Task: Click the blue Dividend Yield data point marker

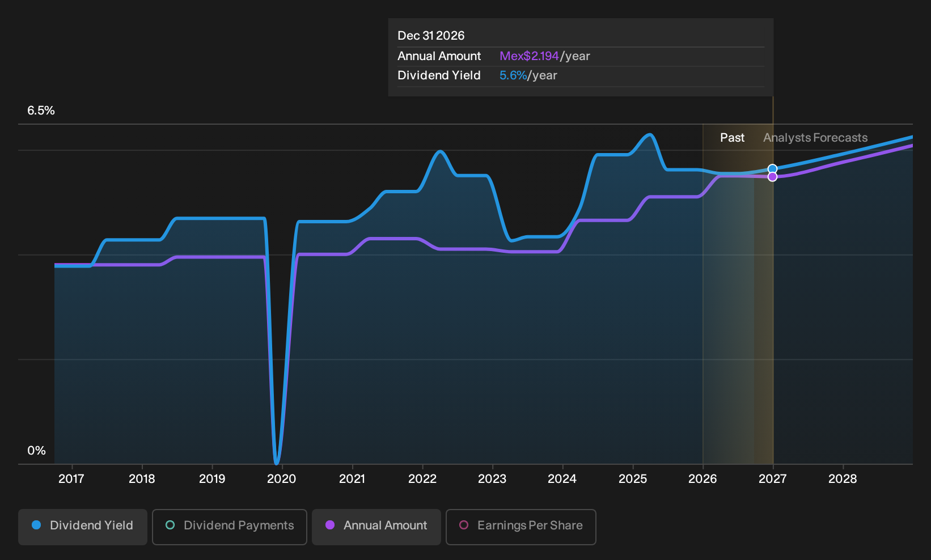Action: [772, 169]
